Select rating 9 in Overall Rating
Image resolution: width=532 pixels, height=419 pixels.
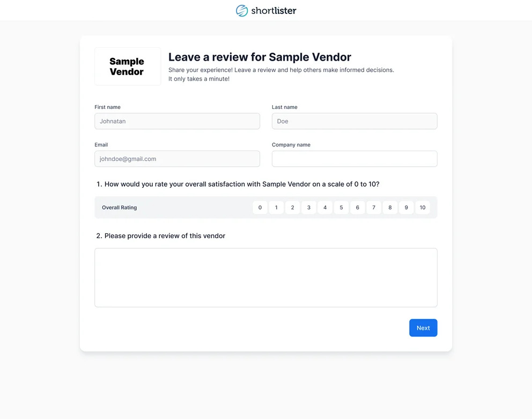406,208
